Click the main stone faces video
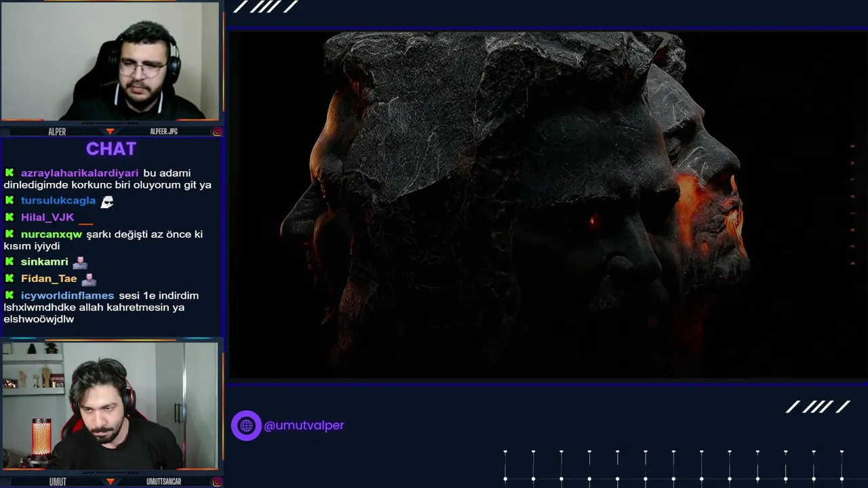The height and width of the screenshot is (488, 868). 547,205
